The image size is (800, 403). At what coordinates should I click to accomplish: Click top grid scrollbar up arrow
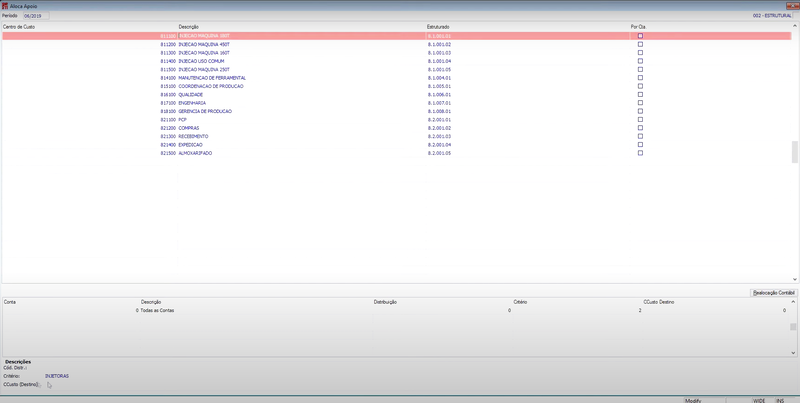tap(794, 26)
